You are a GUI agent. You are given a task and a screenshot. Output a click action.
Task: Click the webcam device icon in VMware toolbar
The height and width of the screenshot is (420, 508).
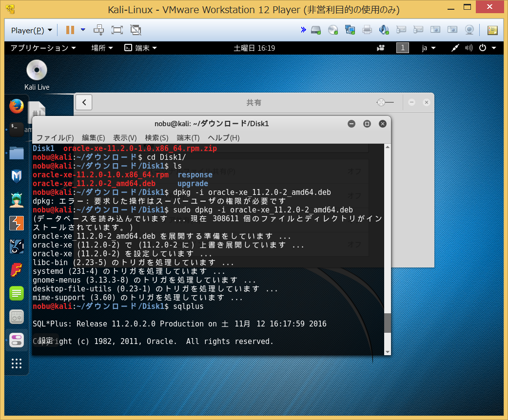click(x=469, y=30)
